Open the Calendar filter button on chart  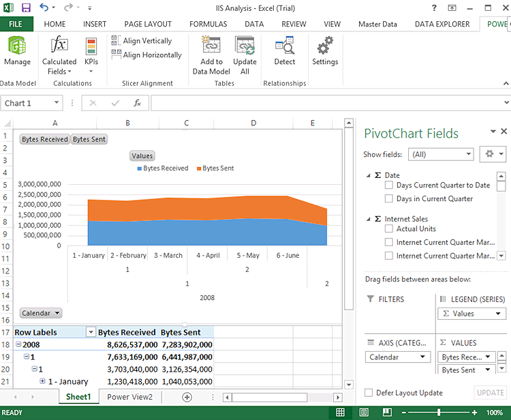pos(41,313)
